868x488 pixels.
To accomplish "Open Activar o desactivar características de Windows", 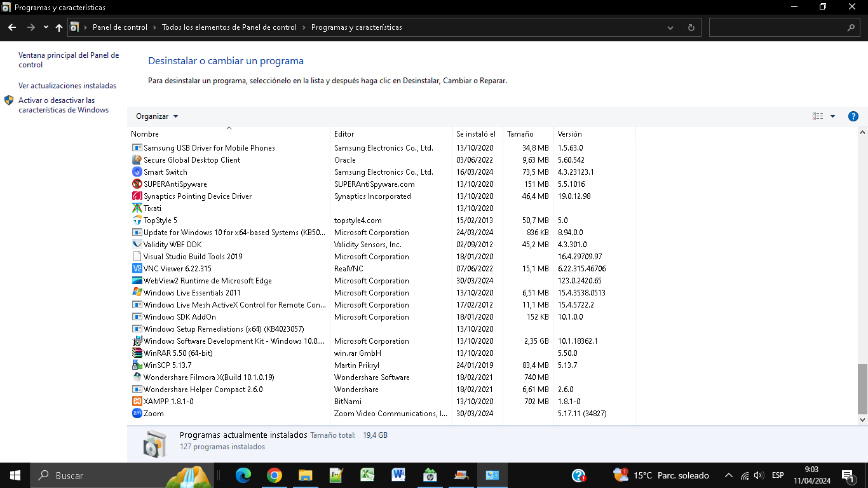I will [64, 105].
